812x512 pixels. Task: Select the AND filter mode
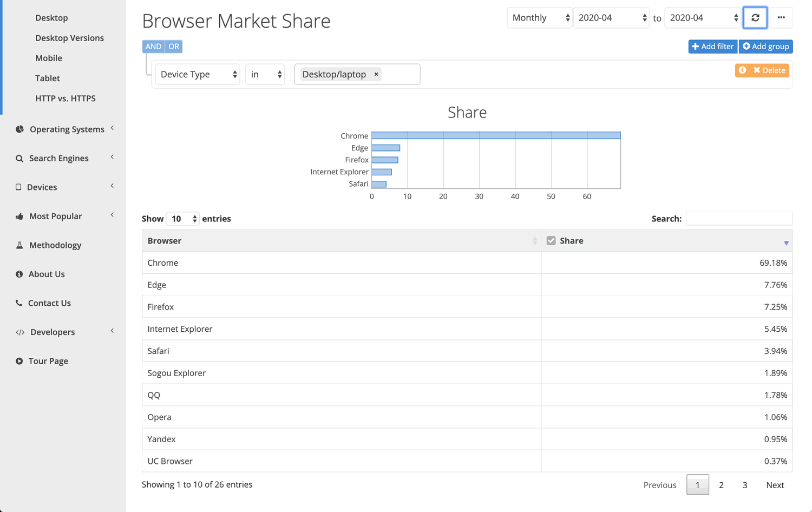point(153,46)
